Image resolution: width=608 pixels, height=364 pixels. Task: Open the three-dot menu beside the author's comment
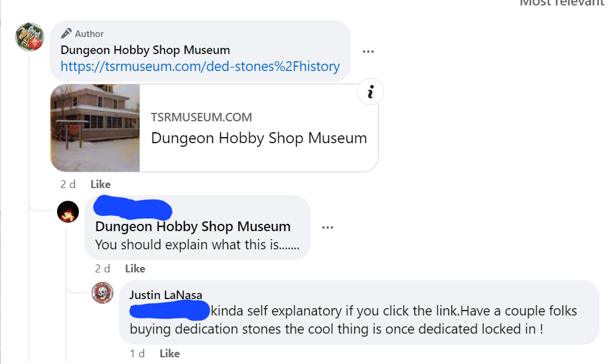(368, 52)
